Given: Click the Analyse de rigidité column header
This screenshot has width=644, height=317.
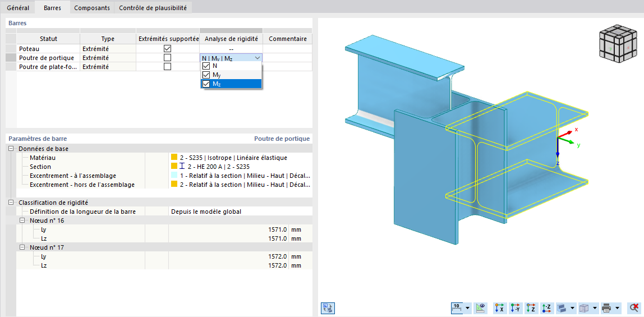Looking at the screenshot, I should click(x=231, y=39).
